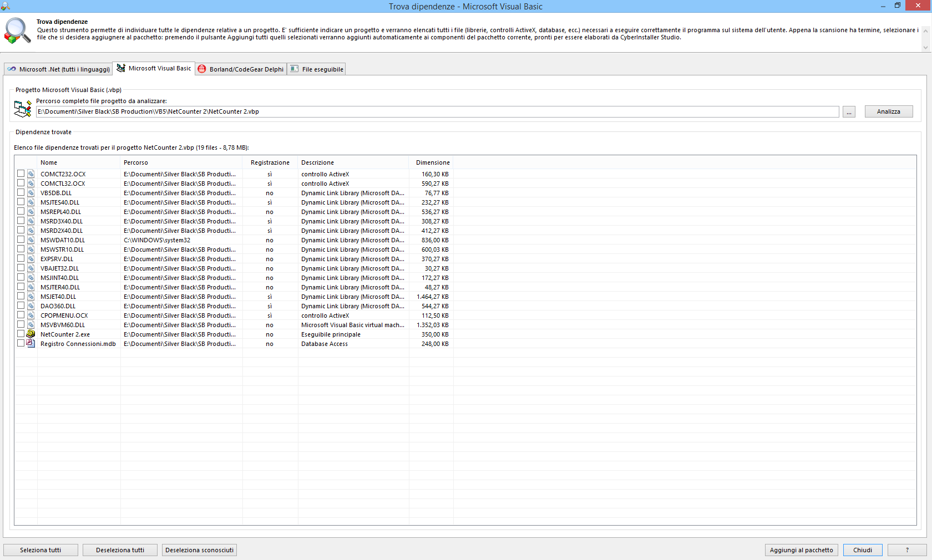Click Microsoft Visual Basic virtual mach... description

(353, 325)
